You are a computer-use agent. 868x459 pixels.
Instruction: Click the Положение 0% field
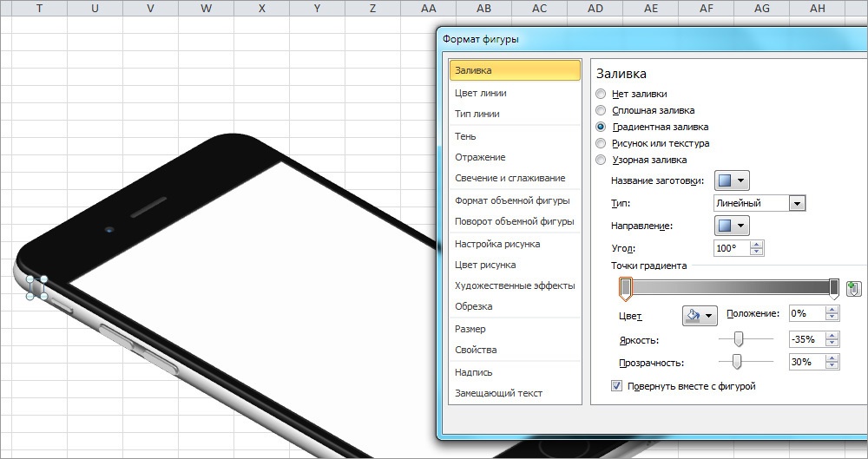806,313
